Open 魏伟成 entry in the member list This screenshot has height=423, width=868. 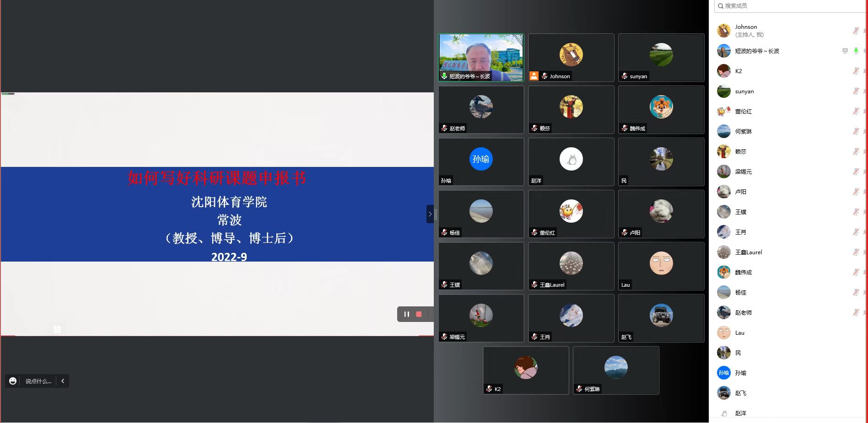(743, 272)
